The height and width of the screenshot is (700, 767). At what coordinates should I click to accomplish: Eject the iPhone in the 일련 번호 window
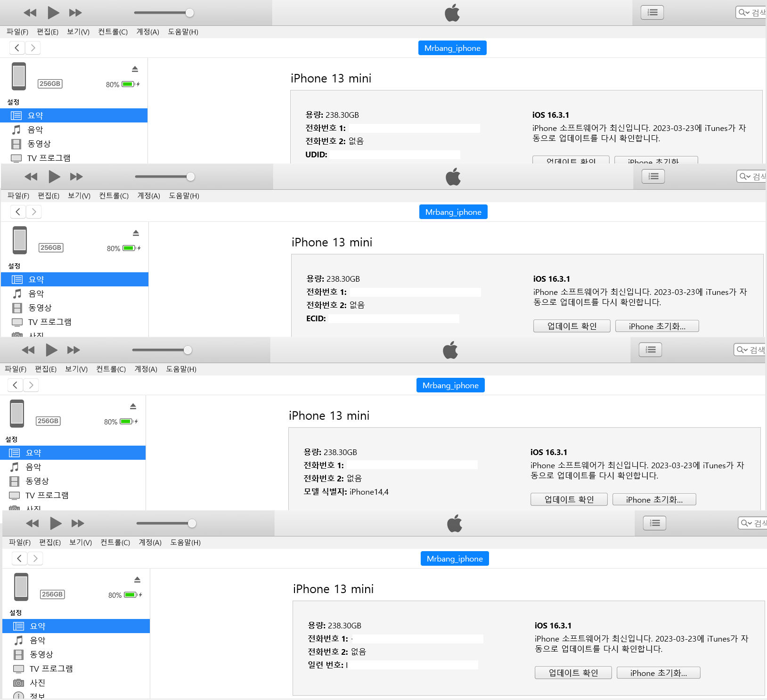[x=137, y=580]
